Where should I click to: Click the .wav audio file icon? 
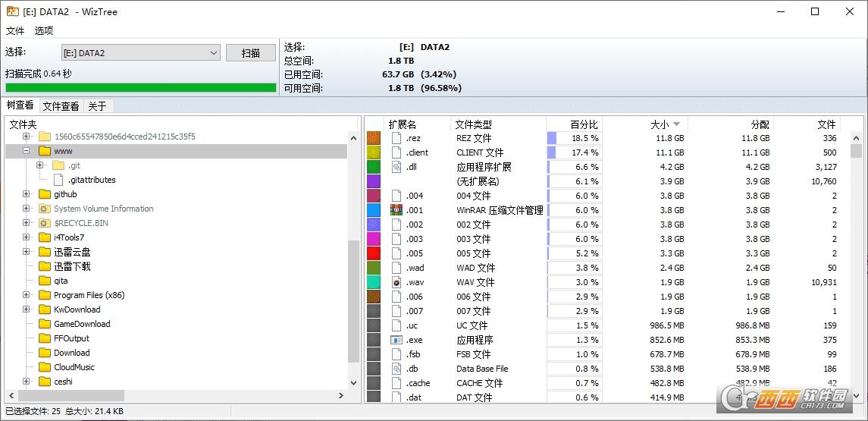click(396, 282)
